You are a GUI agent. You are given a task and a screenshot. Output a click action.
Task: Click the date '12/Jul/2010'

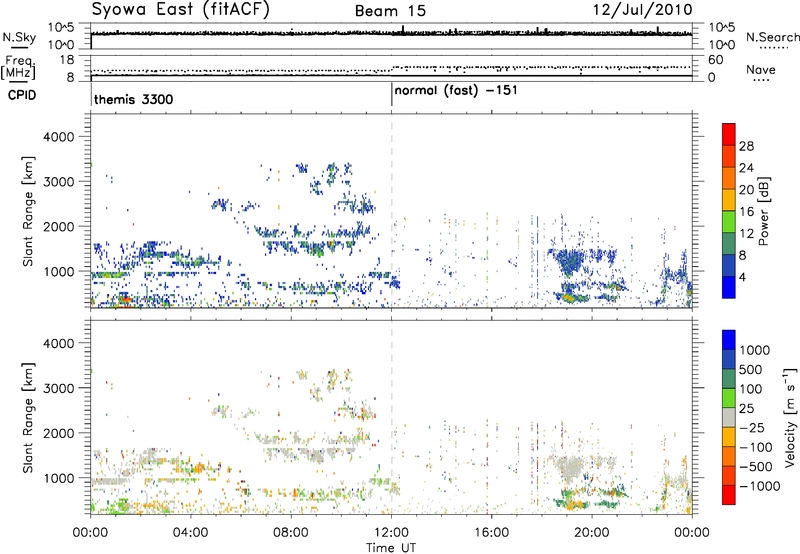642,10
